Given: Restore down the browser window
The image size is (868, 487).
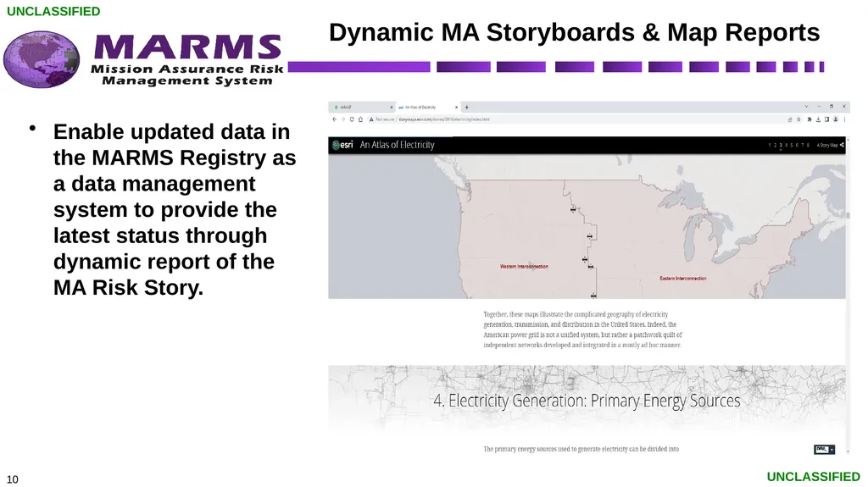Looking at the screenshot, I should click(832, 106).
